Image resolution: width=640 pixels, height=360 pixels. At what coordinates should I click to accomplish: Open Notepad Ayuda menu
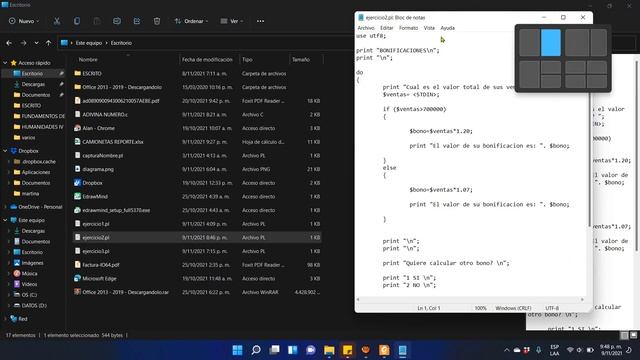click(447, 28)
